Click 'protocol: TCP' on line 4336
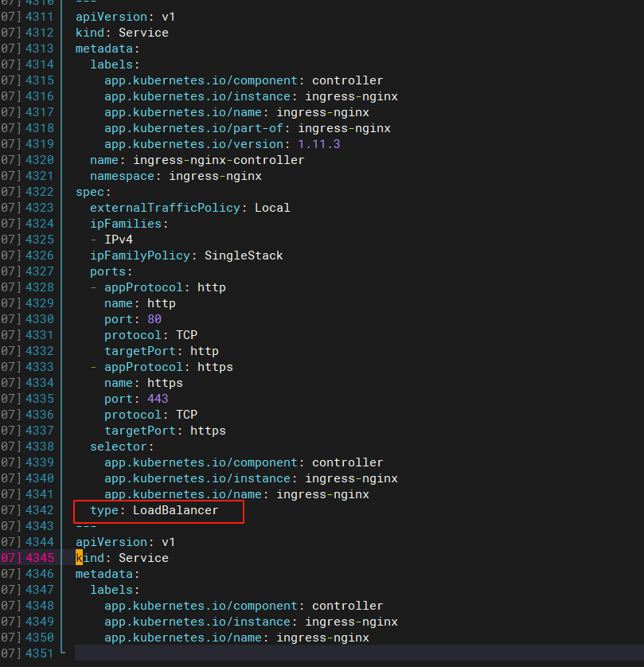644x667 pixels. (150, 415)
